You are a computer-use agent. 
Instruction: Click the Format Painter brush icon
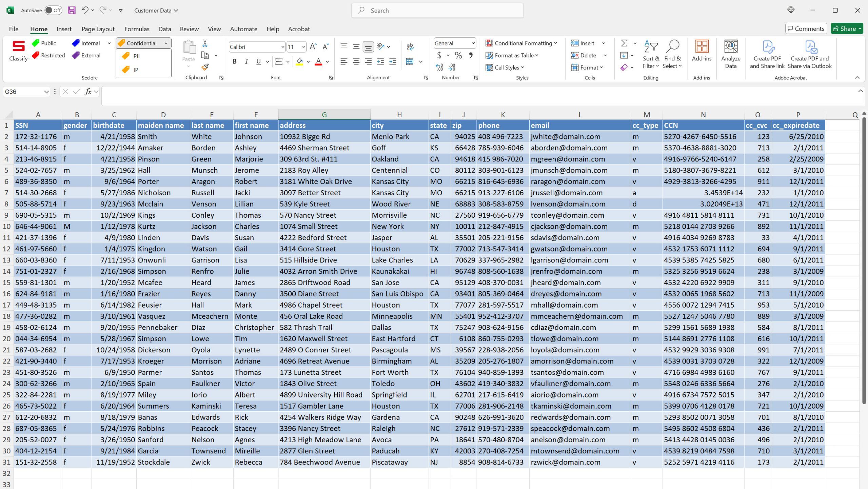coord(205,67)
